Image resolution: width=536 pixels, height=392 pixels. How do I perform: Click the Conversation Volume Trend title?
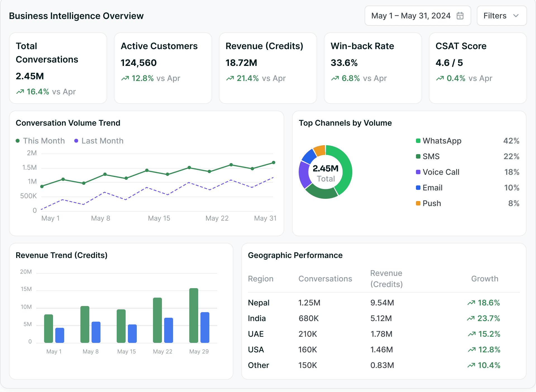point(68,123)
